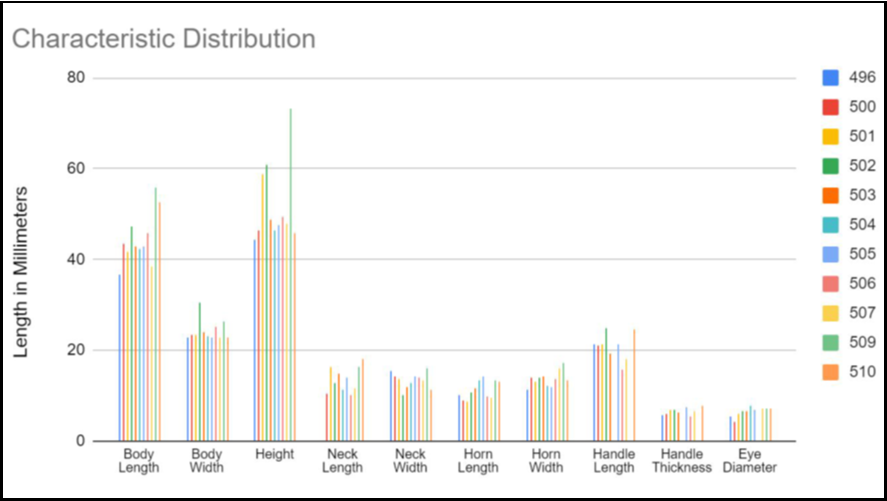Click legend label 504

pos(862,224)
